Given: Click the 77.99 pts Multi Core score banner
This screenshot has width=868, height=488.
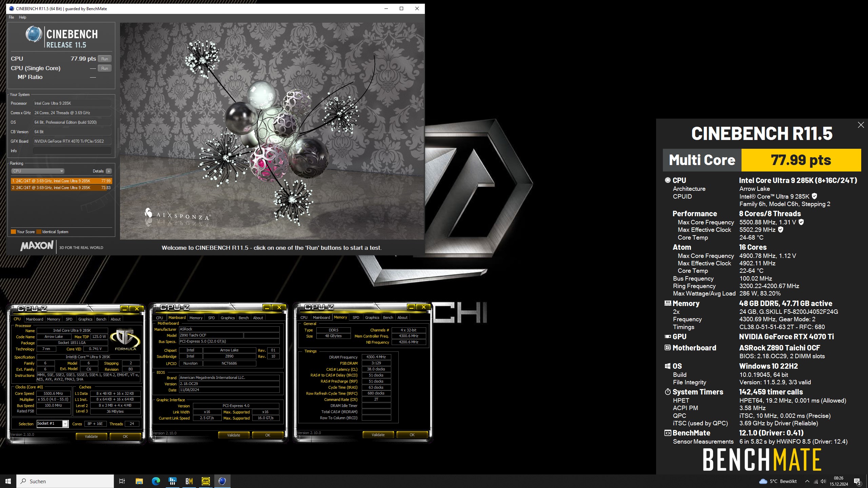Looking at the screenshot, I should [801, 160].
